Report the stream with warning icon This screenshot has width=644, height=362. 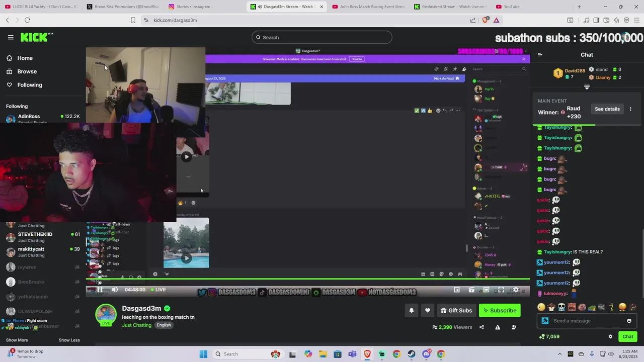point(498,327)
